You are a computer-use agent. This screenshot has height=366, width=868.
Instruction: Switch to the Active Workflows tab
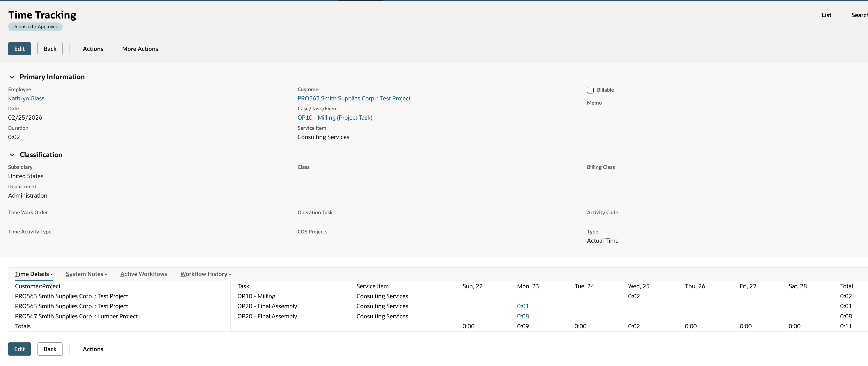click(x=143, y=274)
